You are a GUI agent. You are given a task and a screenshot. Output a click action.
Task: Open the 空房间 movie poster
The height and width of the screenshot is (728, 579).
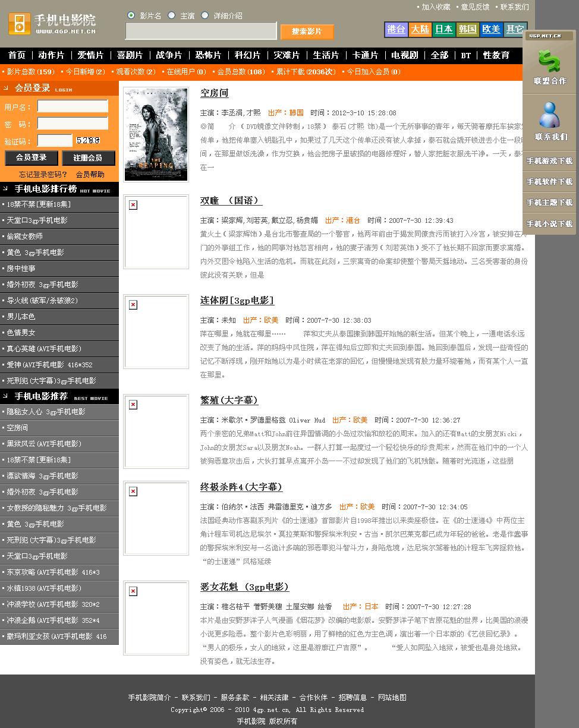coord(156,135)
